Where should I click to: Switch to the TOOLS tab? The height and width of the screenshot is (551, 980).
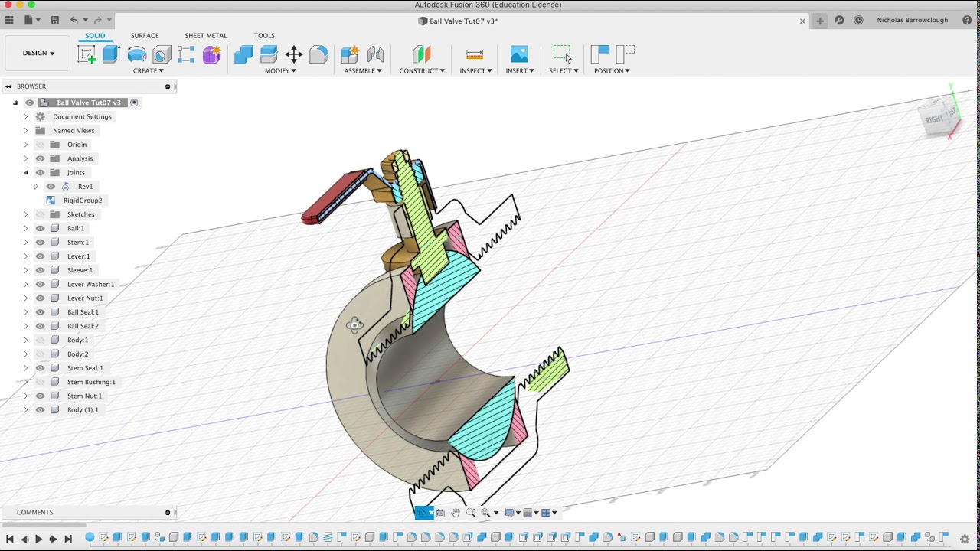264,36
